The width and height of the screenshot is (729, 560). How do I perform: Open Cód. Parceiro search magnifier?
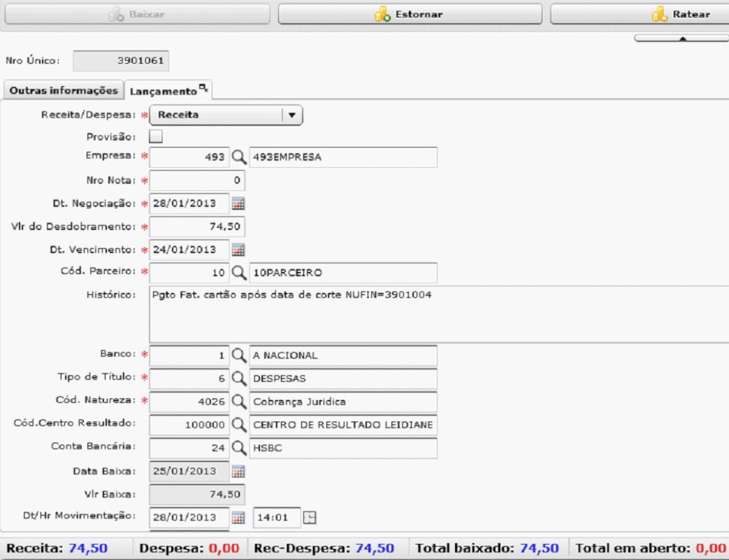(x=239, y=273)
